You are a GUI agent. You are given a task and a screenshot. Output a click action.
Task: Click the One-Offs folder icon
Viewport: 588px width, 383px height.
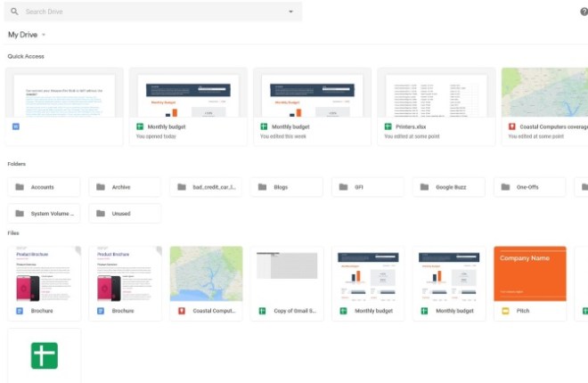pyautogui.click(x=505, y=187)
